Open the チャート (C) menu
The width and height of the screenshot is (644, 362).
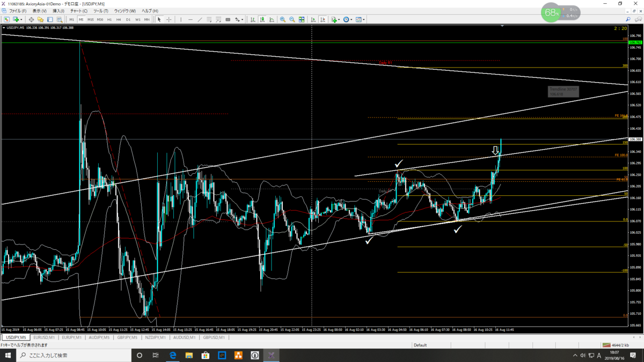[x=79, y=11]
